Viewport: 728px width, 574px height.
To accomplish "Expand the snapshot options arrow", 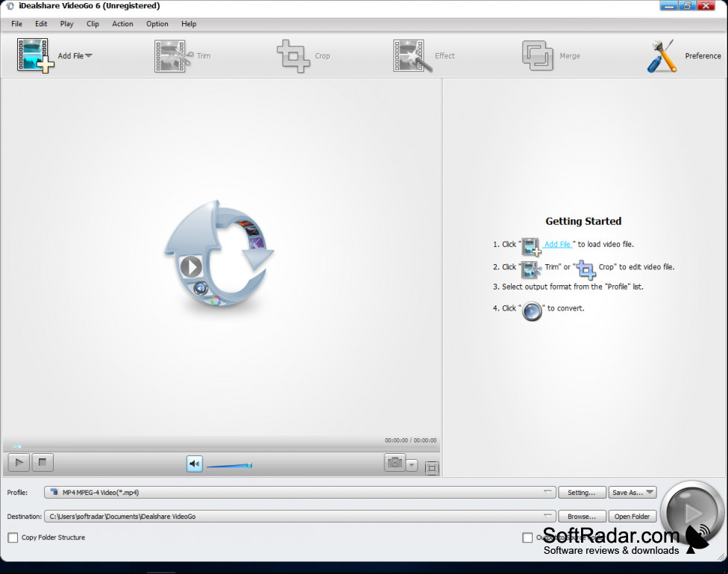I will (411, 465).
